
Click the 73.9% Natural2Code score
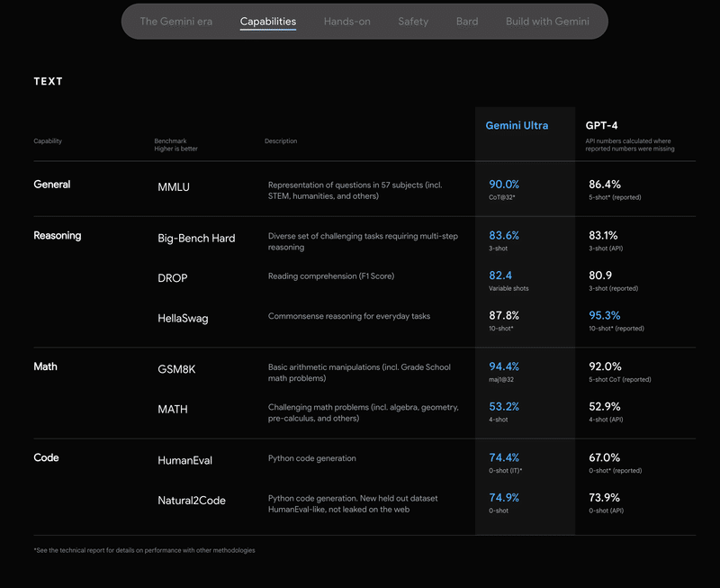click(604, 497)
